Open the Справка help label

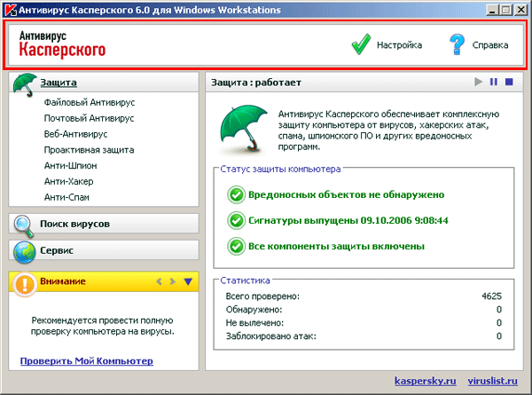[x=490, y=45]
